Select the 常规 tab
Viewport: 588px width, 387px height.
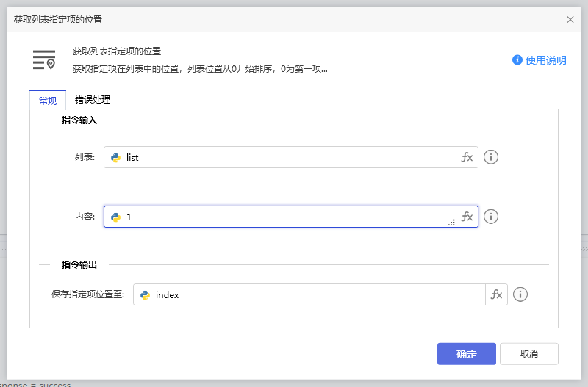coord(48,101)
